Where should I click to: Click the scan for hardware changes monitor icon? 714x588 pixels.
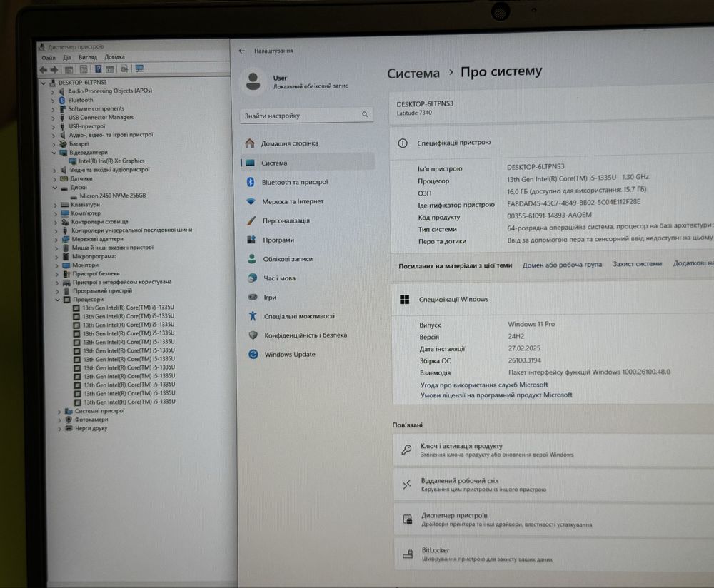point(139,69)
